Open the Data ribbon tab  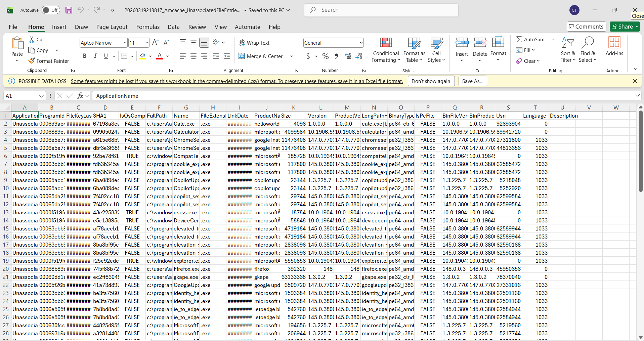click(173, 27)
